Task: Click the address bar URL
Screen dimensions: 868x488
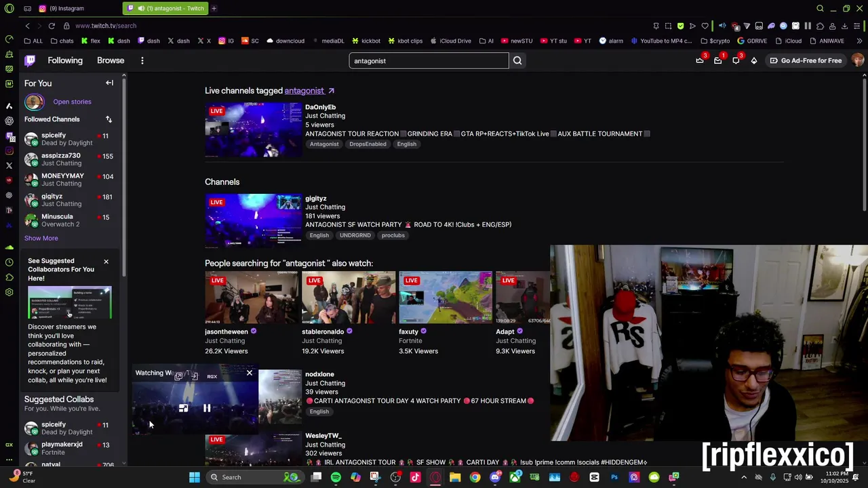Action: 106,26
